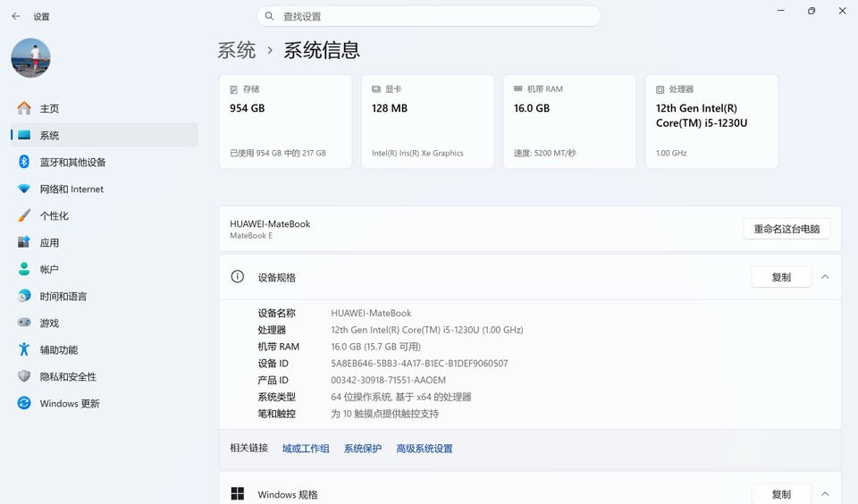
Task: Focus the 查找设置 search field
Action: point(429,16)
